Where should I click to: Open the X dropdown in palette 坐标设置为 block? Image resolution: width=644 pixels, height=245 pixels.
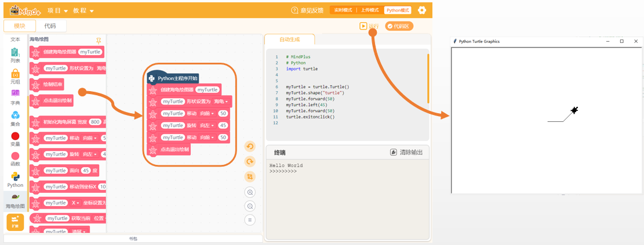(x=75, y=203)
